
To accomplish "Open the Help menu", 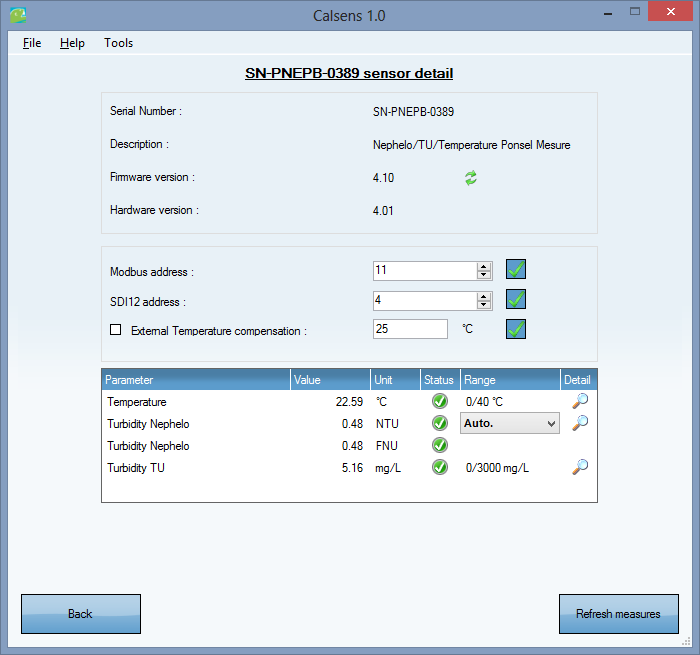I will pos(72,43).
